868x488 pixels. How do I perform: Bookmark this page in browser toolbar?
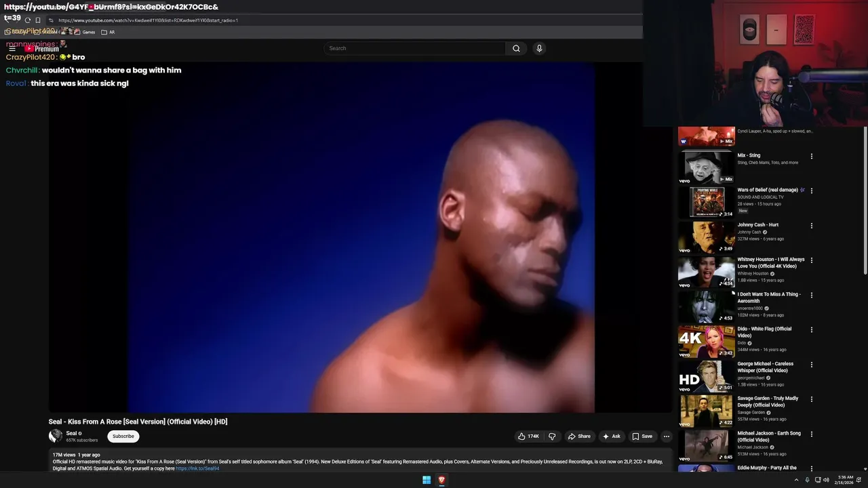pos(38,20)
